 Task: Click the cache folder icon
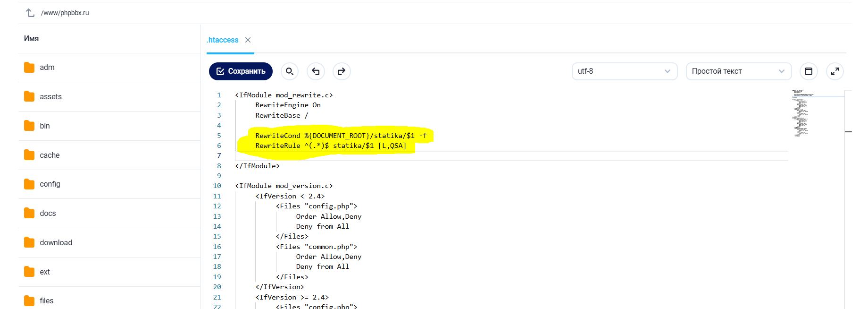(x=29, y=155)
